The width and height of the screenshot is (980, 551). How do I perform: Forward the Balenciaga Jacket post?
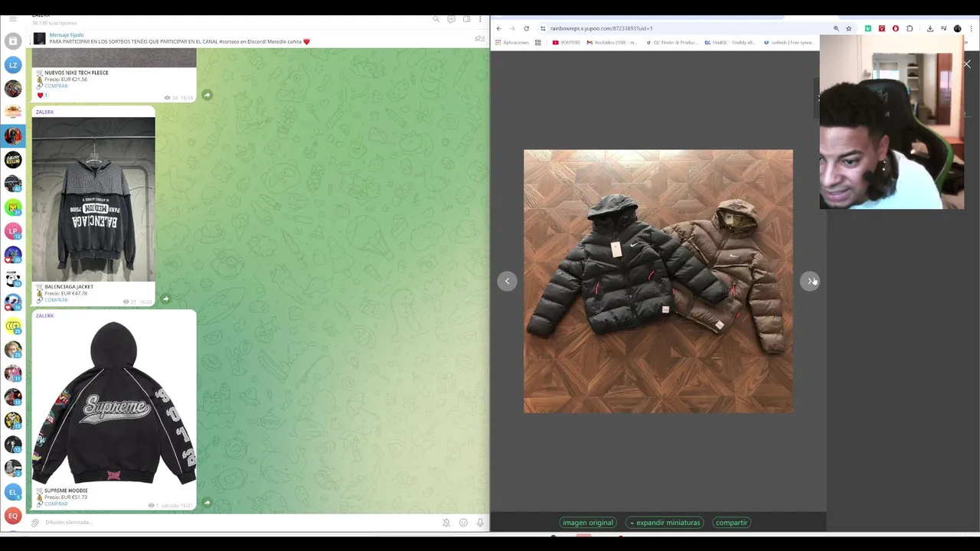tap(165, 299)
